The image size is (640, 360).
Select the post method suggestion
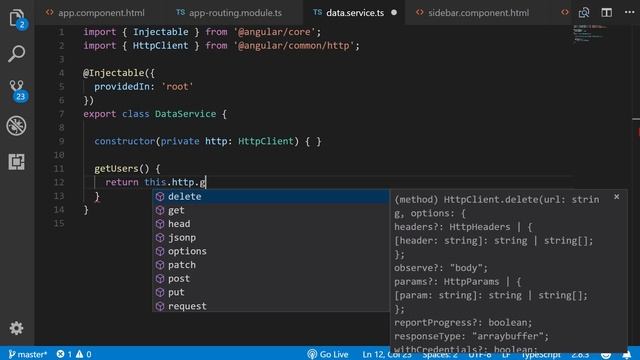[271, 278]
